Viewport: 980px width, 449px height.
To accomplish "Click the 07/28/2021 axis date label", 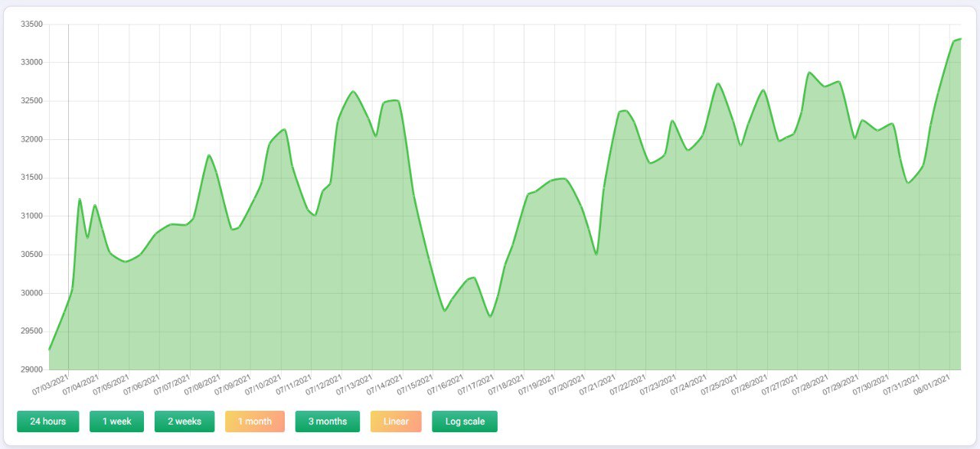I will (810, 385).
